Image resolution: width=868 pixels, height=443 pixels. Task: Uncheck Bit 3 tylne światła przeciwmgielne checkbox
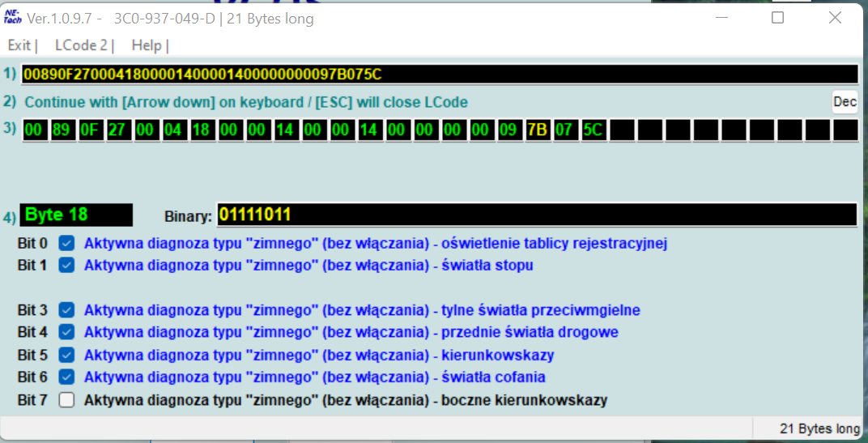[x=66, y=310]
